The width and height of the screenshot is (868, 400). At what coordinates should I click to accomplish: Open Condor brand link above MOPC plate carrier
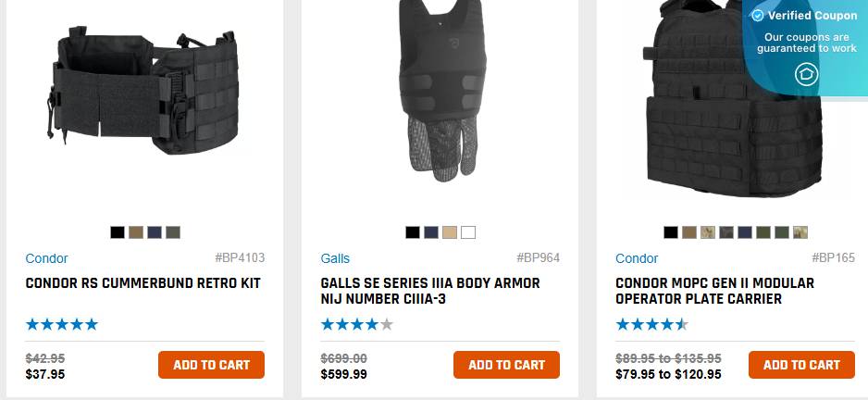(x=637, y=258)
